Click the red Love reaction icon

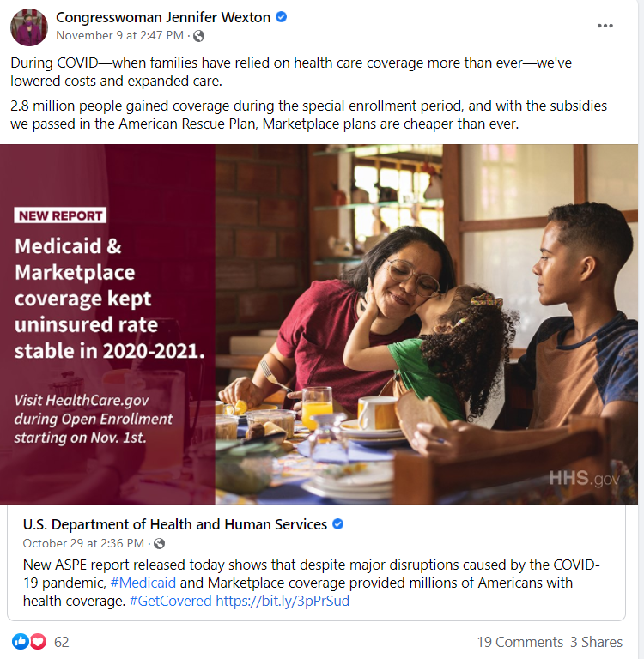click(x=37, y=641)
